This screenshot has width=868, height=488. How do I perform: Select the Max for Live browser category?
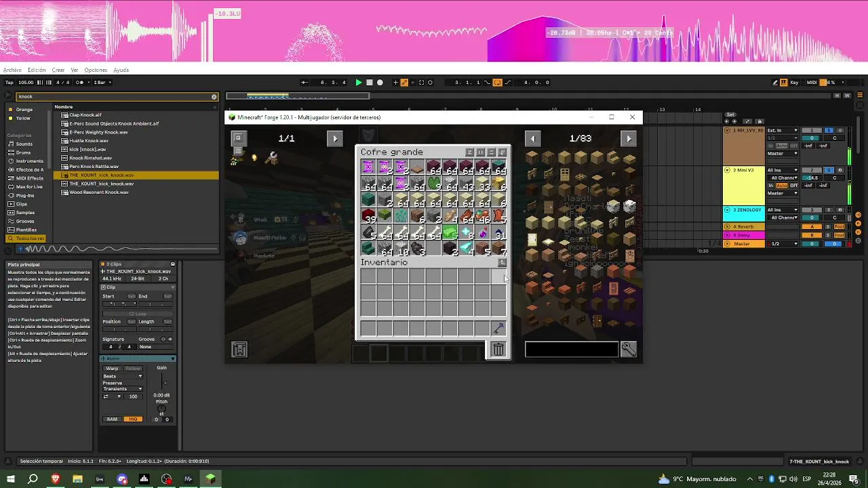pos(29,186)
